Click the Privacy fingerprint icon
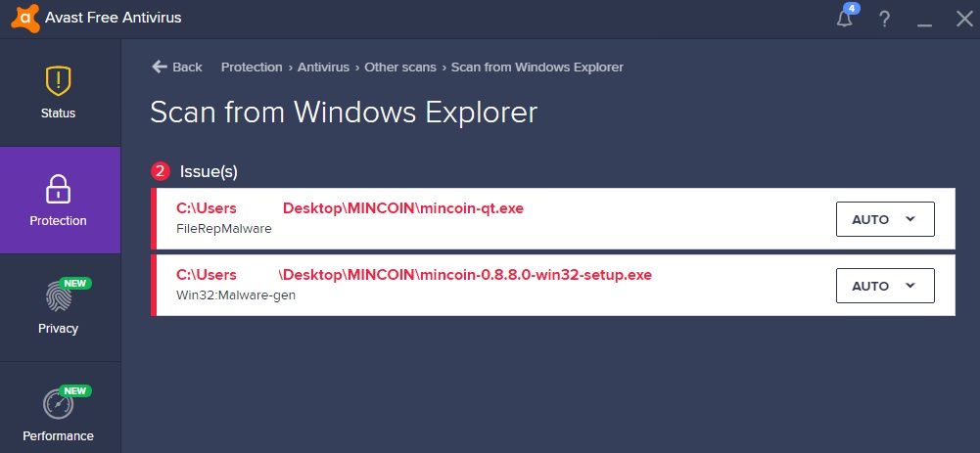This screenshot has width=980, height=453. 58,296
